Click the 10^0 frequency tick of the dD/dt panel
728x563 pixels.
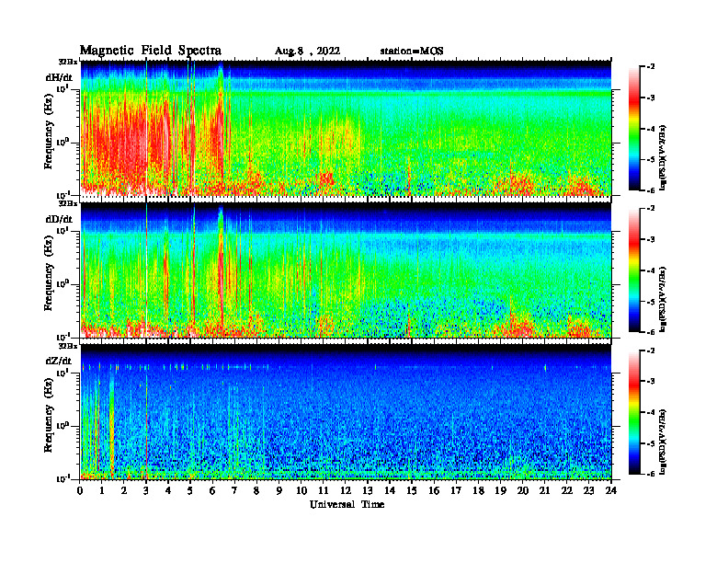coord(63,284)
